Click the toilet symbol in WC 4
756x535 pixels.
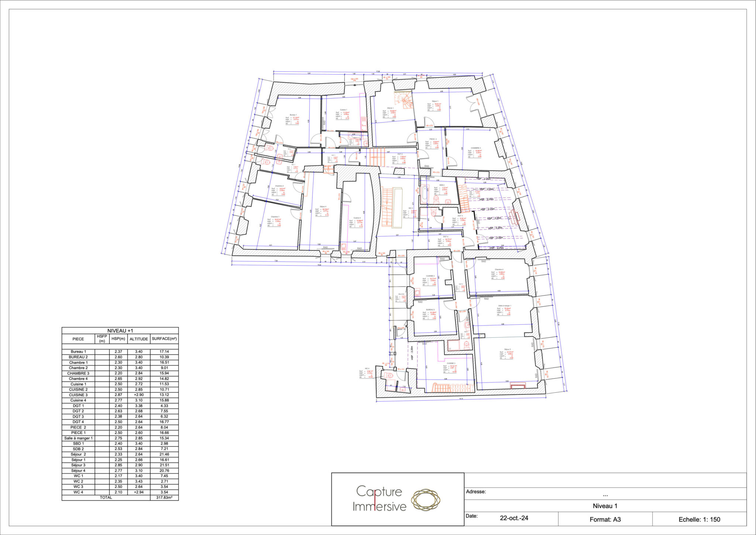[388, 376]
